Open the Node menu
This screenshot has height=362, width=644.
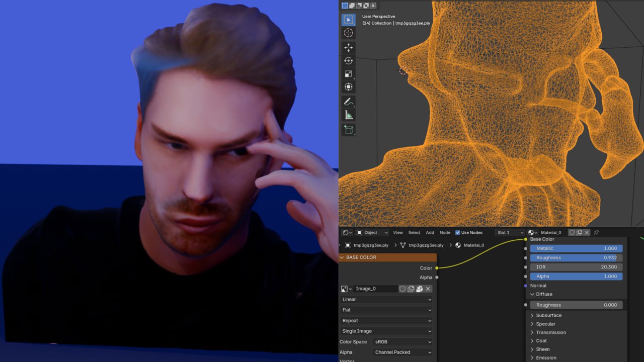tap(445, 233)
